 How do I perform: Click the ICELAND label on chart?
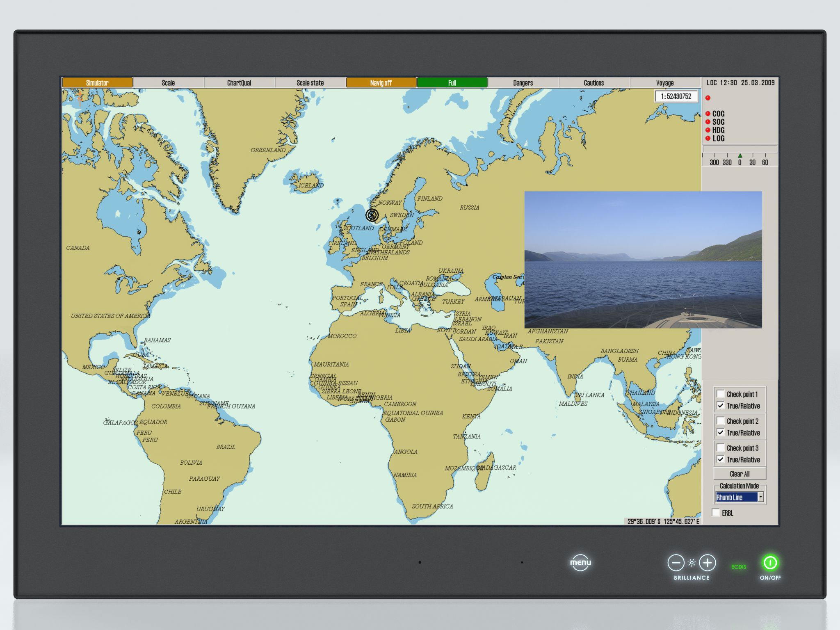[311, 185]
